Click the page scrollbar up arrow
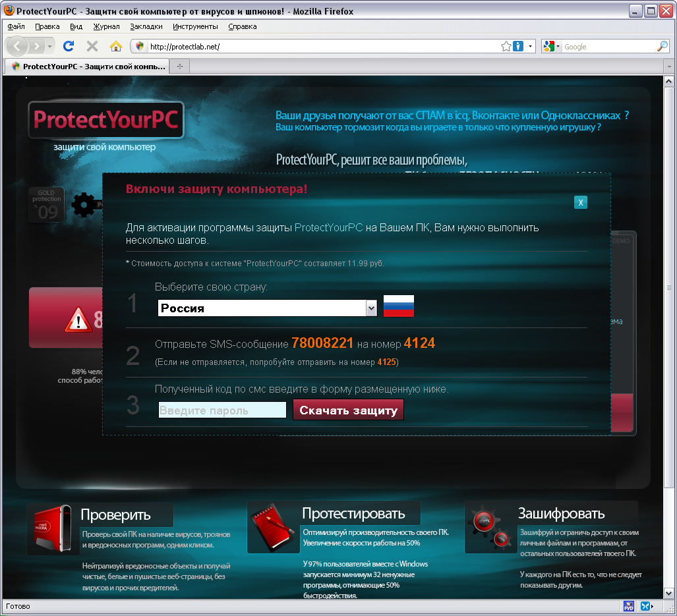The height and width of the screenshot is (616, 677). point(668,80)
